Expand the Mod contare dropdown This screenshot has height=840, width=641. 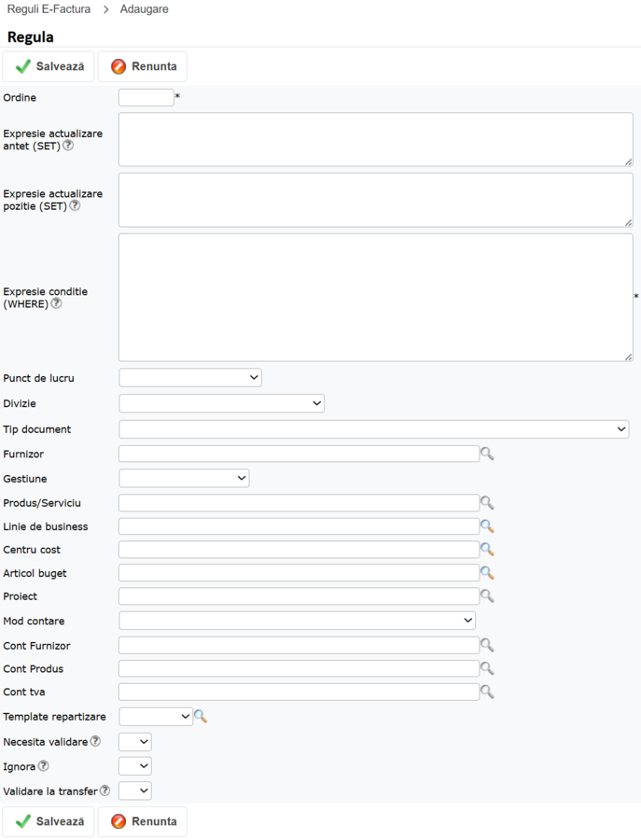coord(297,621)
